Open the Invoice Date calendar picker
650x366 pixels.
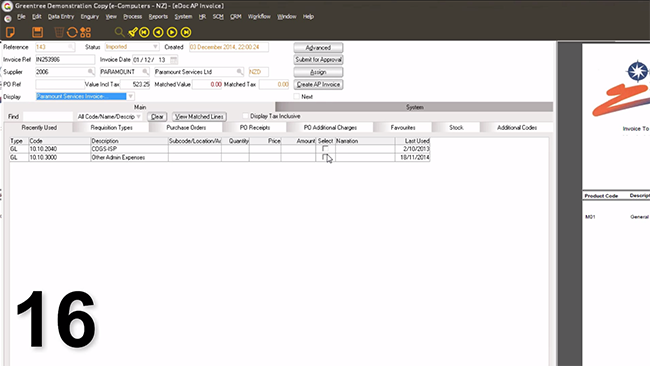click(x=174, y=60)
